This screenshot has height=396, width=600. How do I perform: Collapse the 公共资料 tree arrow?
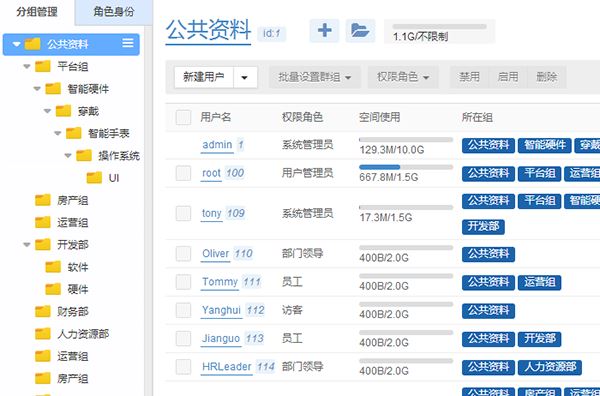tap(16, 44)
